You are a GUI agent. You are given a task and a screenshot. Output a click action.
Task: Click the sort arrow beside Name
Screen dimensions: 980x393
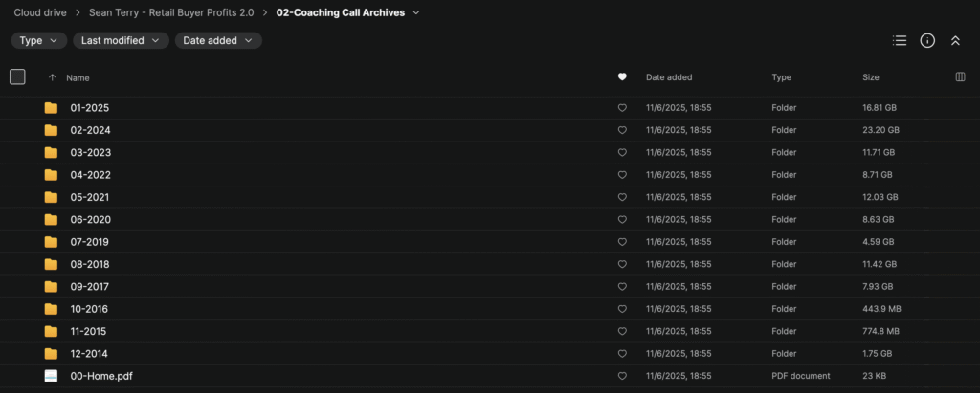pos(52,77)
